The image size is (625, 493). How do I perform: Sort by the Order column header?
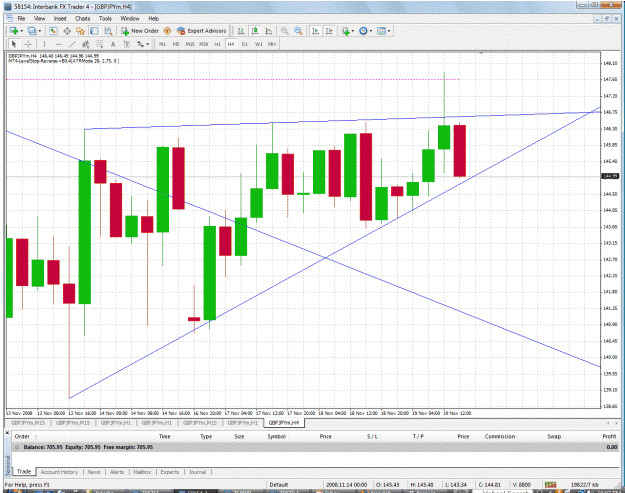tap(22, 436)
